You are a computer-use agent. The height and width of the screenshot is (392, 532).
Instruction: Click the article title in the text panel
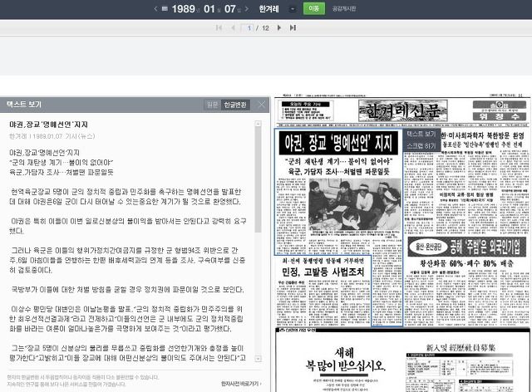(48, 125)
